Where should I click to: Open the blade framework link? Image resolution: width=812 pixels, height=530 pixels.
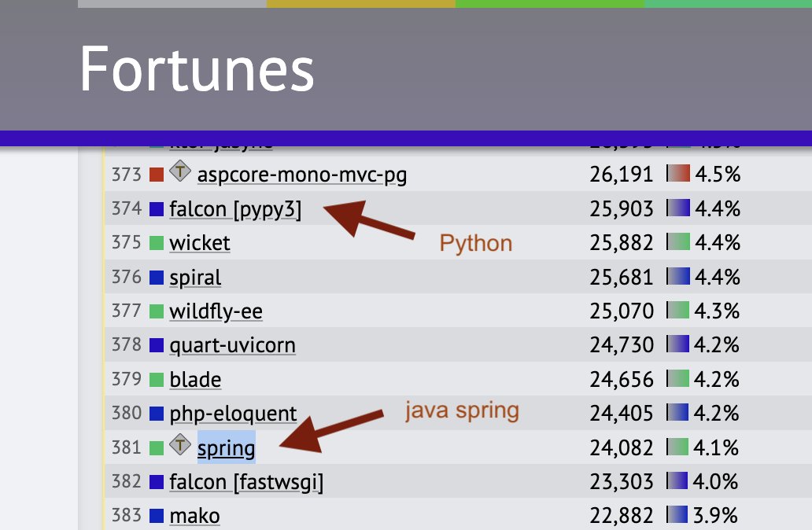pyautogui.click(x=194, y=379)
